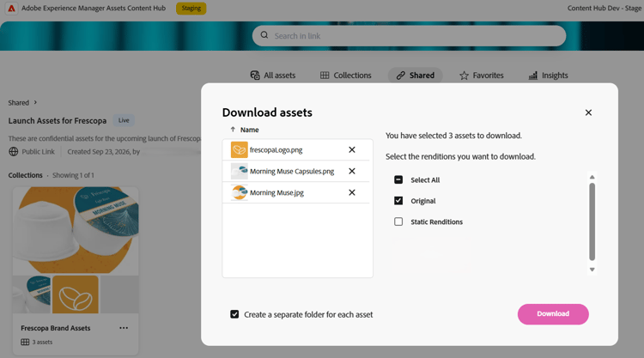Click the renditions scroll up arrow
Image resolution: width=644 pixels, height=358 pixels.
pyautogui.click(x=592, y=177)
